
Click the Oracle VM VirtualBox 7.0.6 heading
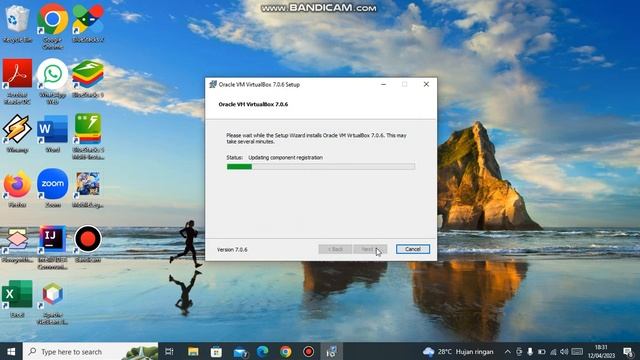(253, 104)
